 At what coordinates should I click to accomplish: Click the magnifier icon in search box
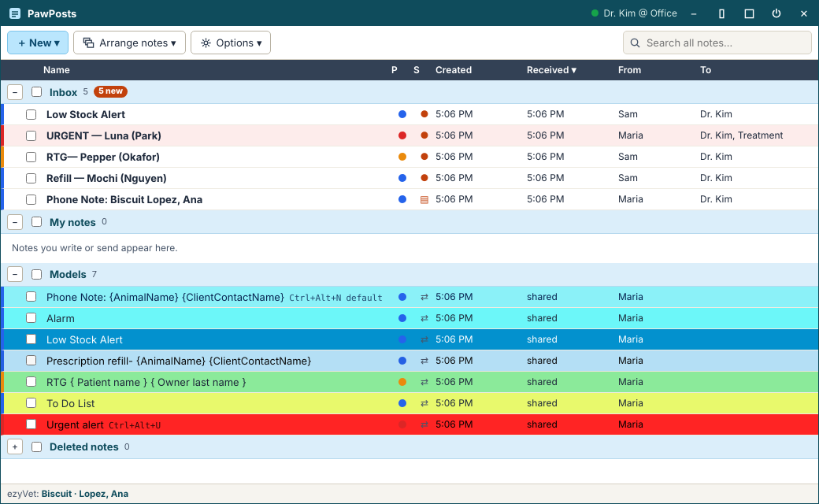[636, 43]
